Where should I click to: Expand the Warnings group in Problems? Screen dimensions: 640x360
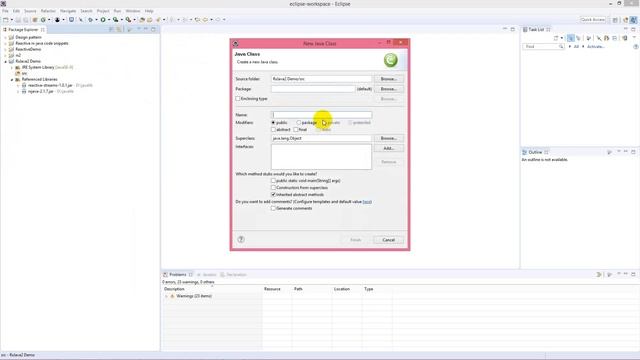tap(167, 296)
